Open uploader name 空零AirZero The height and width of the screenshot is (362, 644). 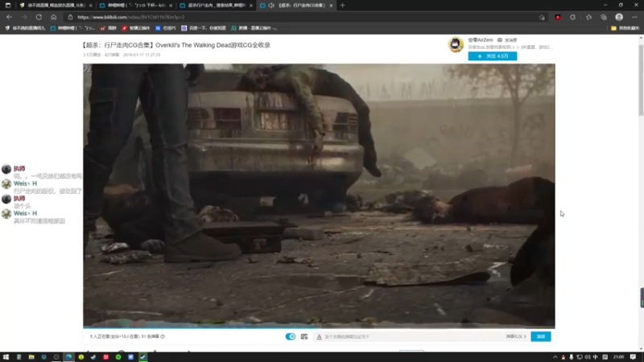pyautogui.click(x=480, y=39)
